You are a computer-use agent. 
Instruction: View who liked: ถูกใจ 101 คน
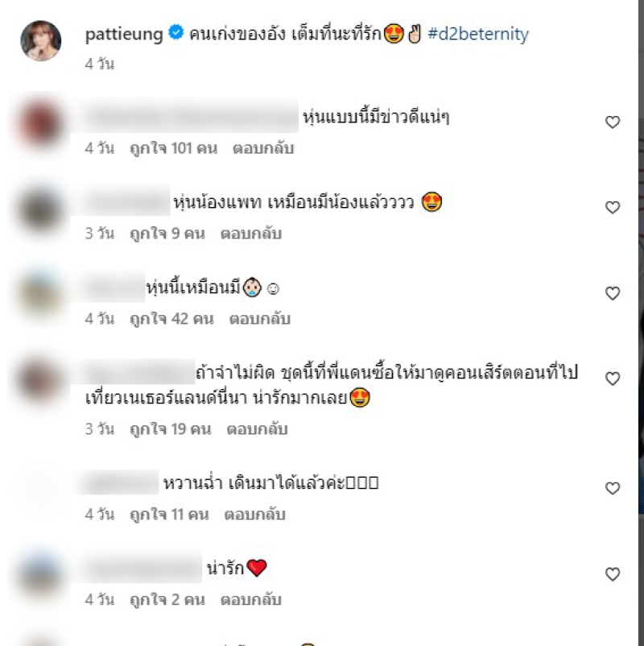point(173,148)
